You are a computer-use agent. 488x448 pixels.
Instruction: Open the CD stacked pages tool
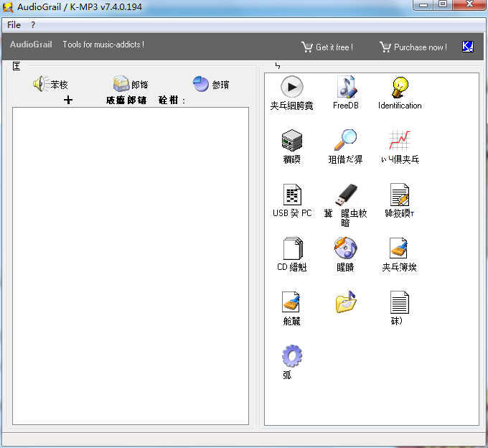[x=291, y=248]
